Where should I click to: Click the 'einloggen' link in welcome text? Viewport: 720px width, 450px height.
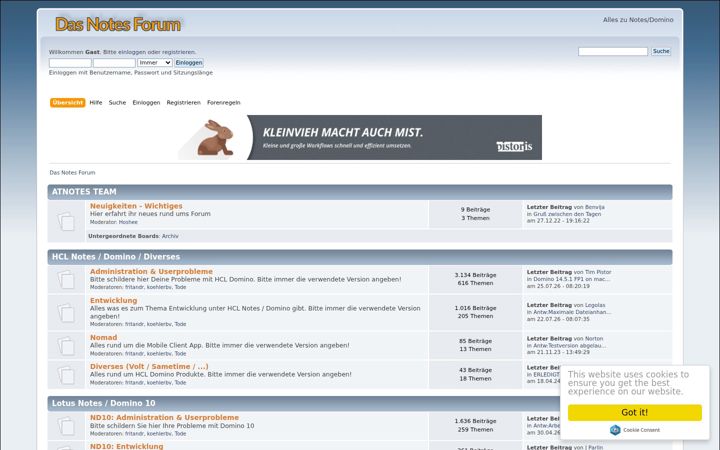pos(132,52)
